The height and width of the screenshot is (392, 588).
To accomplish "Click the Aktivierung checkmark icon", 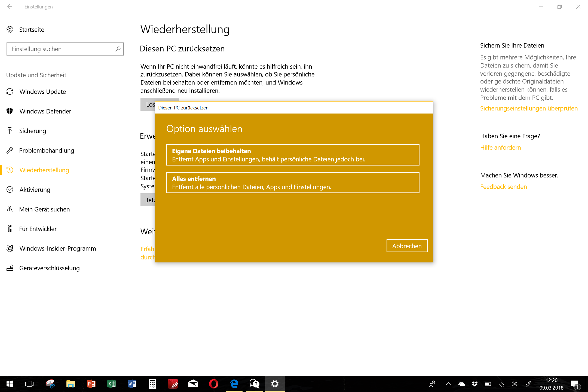I will (10, 189).
